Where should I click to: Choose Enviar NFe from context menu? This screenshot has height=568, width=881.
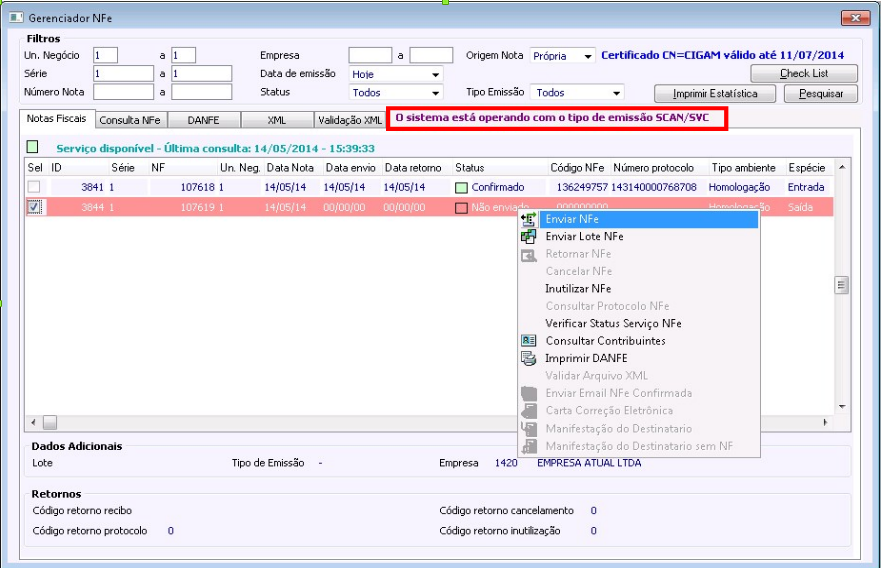[639, 219]
